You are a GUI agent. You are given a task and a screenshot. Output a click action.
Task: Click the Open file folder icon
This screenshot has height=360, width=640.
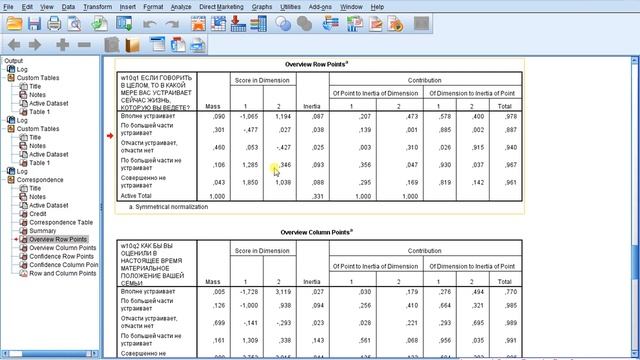point(14,24)
